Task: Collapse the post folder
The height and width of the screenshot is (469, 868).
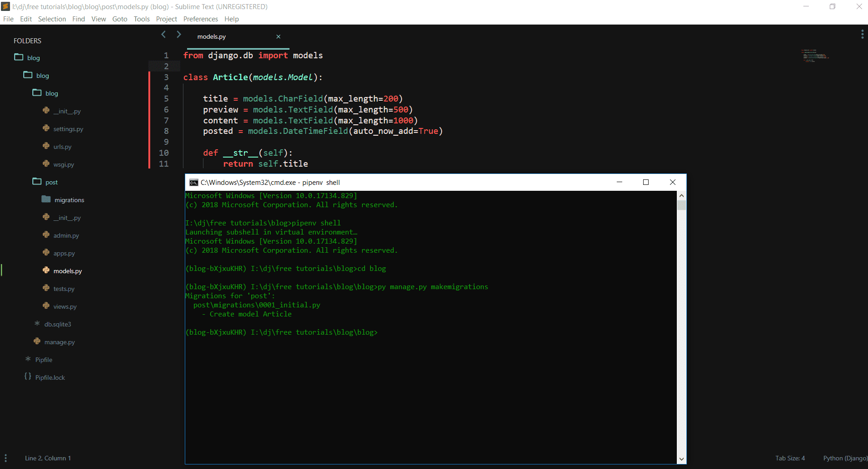Action: click(51, 182)
